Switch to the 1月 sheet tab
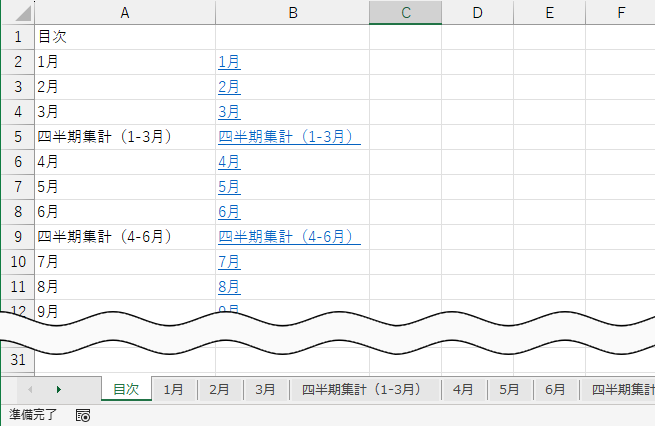This screenshot has width=655, height=426. coord(173,389)
